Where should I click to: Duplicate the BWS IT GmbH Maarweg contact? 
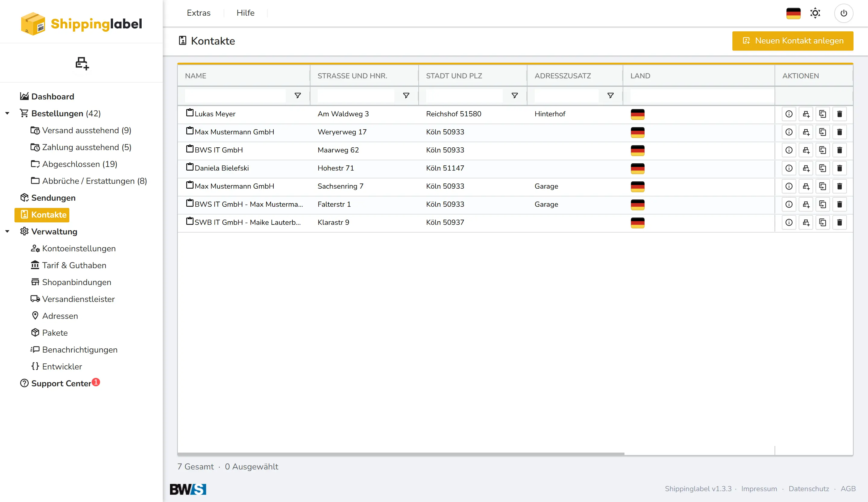tap(822, 150)
